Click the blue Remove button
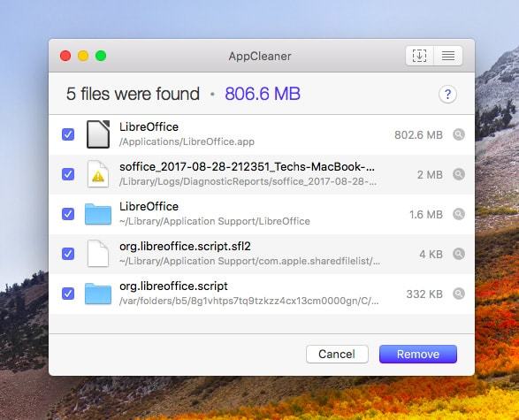 (418, 355)
